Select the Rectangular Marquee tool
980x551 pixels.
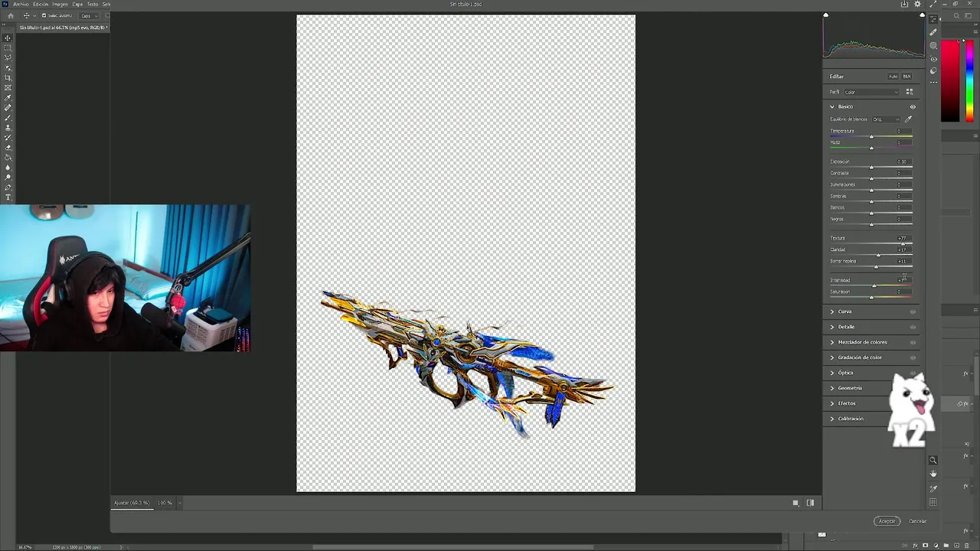tap(8, 47)
